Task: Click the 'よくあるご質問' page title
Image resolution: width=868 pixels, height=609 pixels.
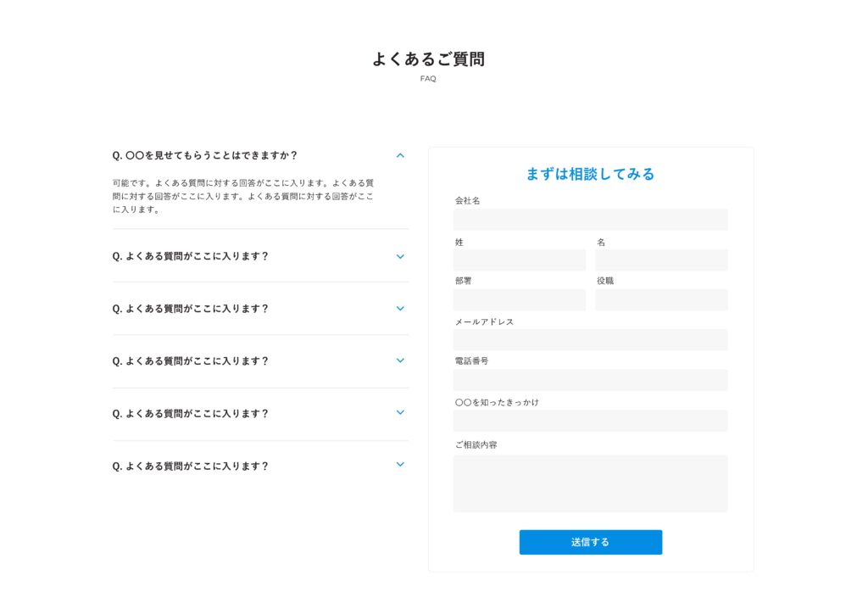Action: click(x=428, y=59)
